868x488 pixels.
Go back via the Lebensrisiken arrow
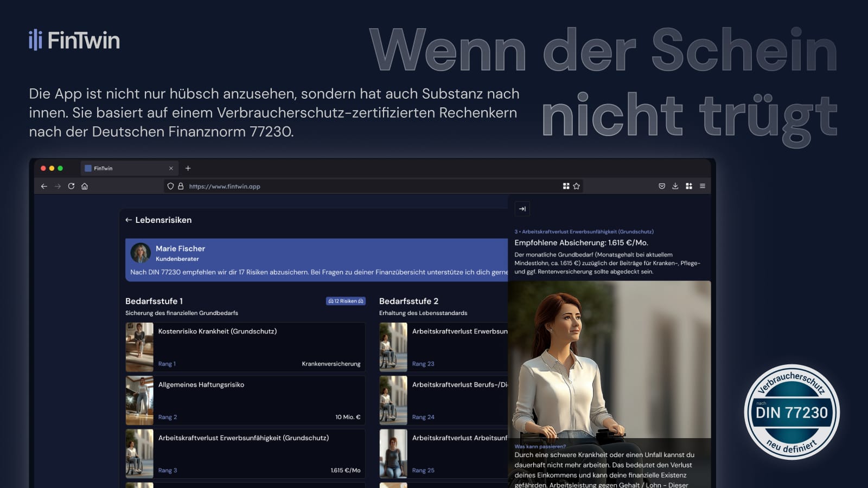tap(129, 220)
